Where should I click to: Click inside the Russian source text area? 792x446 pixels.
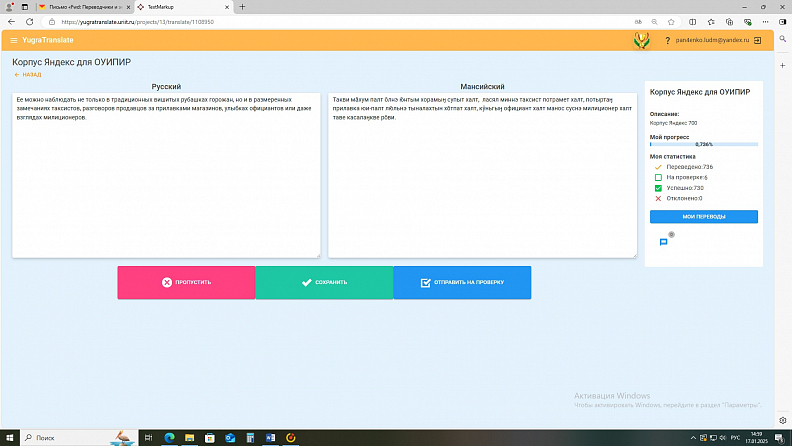pos(166,175)
